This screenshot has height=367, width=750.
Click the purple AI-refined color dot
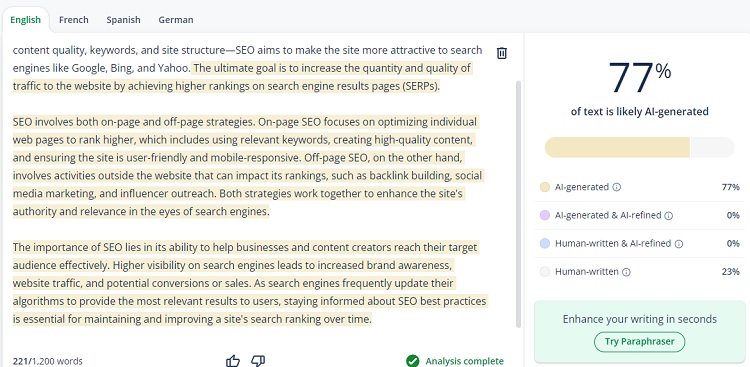coord(544,215)
